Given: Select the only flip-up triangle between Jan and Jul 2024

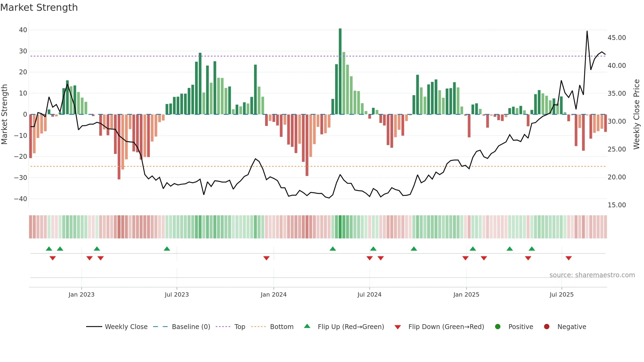Looking at the screenshot, I should [333, 249].
